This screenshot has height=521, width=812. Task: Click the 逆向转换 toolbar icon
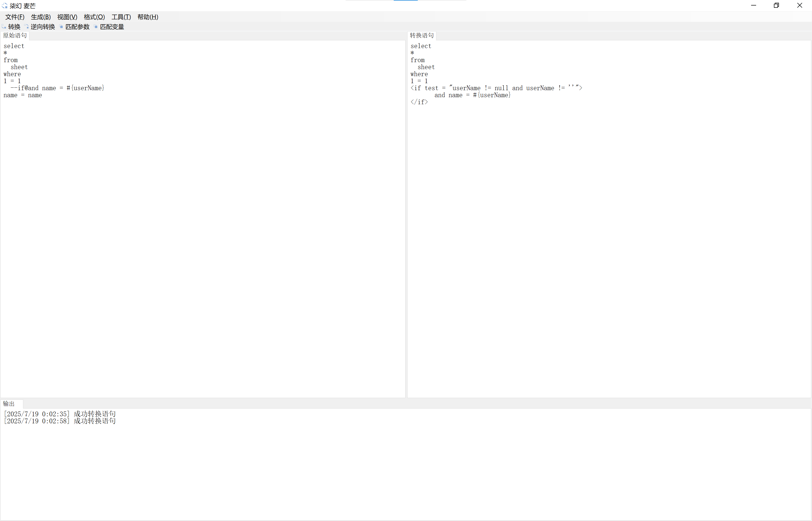point(26,27)
